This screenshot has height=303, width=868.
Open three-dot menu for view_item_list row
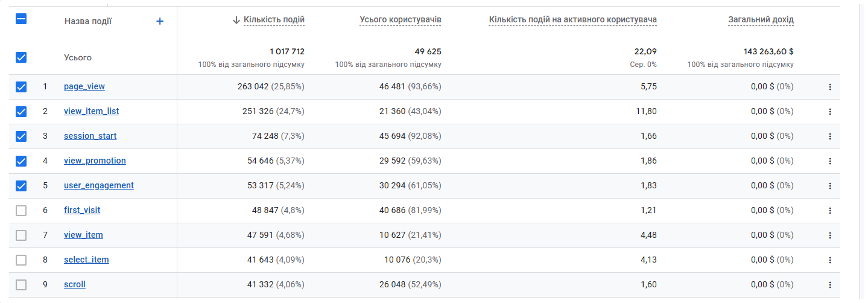point(830,112)
